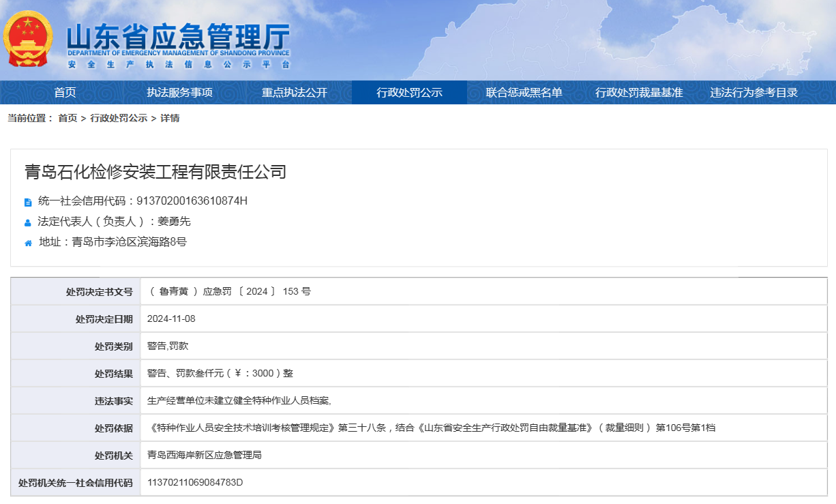
Task: Click 详情 in the breadcrumb
Action: pyautogui.click(x=170, y=118)
